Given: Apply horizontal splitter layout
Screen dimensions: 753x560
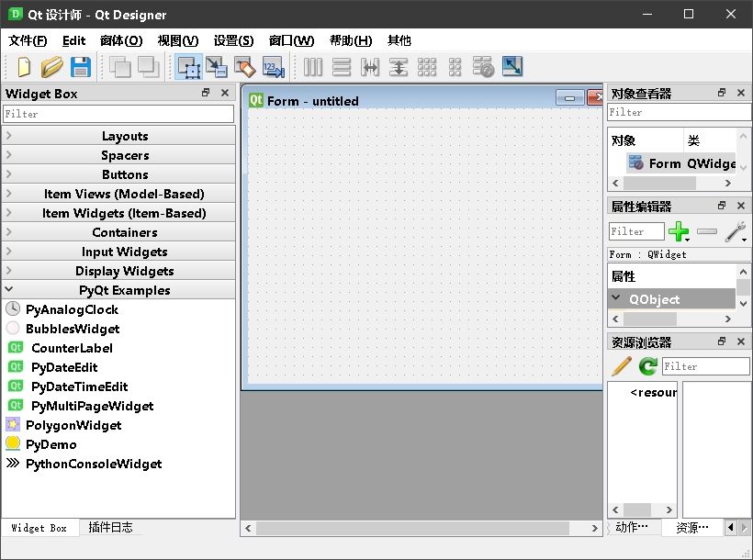Looking at the screenshot, I should (370, 67).
